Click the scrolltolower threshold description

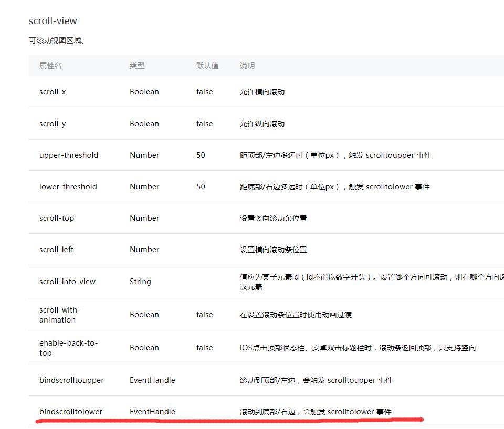pos(334,187)
